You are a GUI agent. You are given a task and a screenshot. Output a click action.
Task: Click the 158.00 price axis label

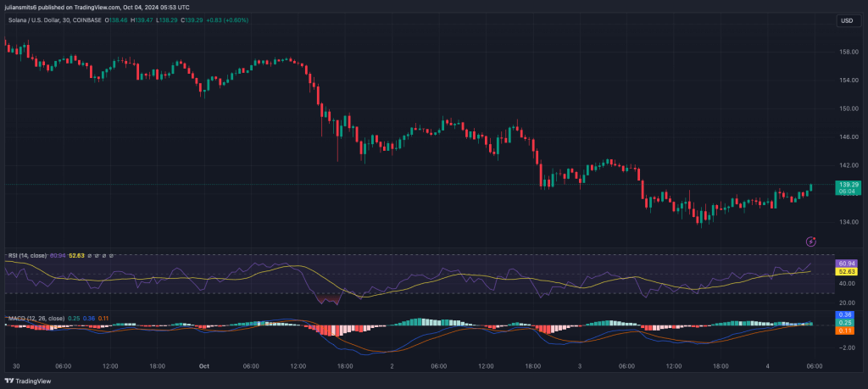pos(849,52)
